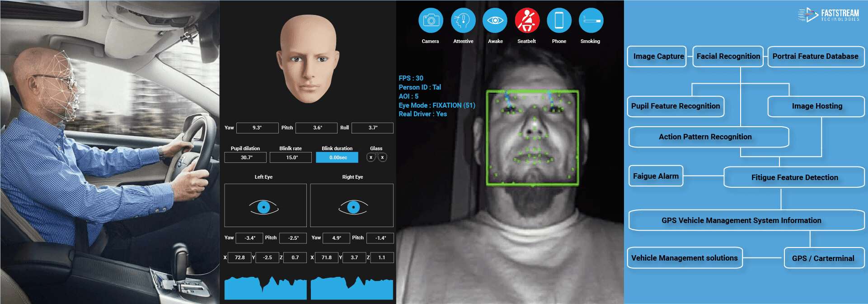Click the Awake eye icon
Viewport: 868px width, 304px height.
495,20
